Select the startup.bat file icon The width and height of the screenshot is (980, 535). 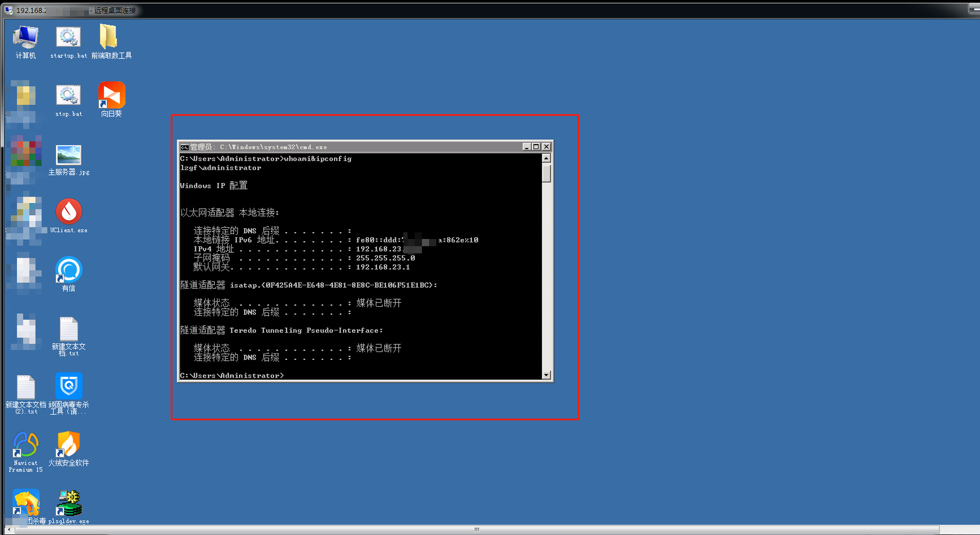click(x=68, y=39)
